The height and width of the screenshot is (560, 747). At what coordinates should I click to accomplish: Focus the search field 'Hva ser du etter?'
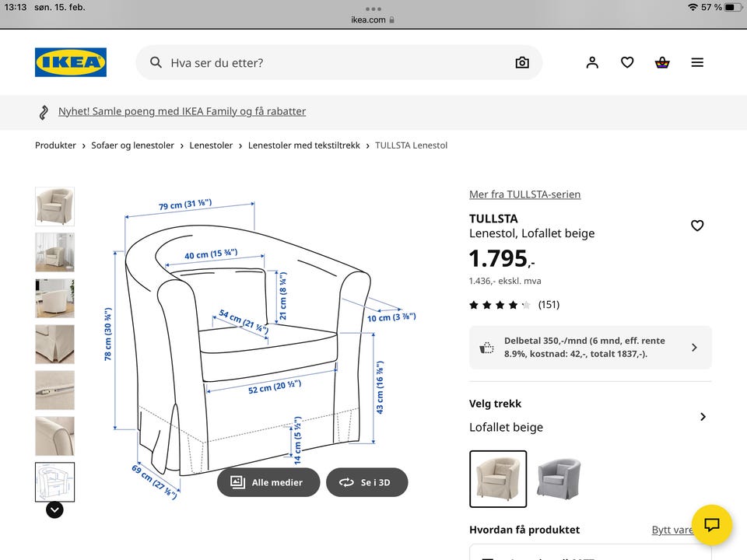[339, 62]
